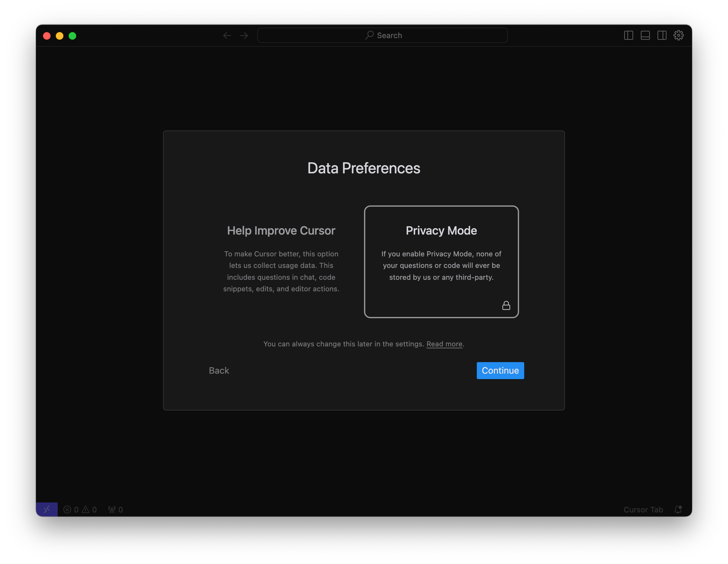Open the Read more link
Viewport: 728px width, 564px height.
coord(444,344)
